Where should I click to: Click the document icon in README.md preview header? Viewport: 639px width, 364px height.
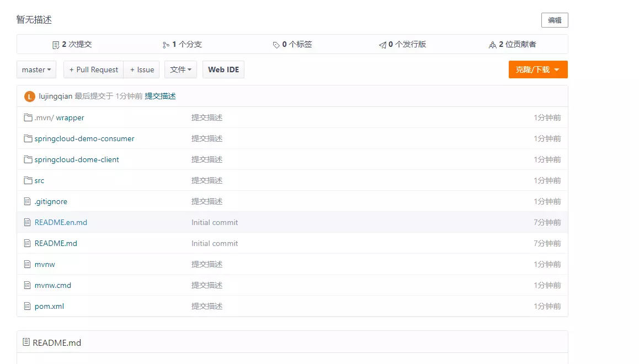click(x=26, y=342)
